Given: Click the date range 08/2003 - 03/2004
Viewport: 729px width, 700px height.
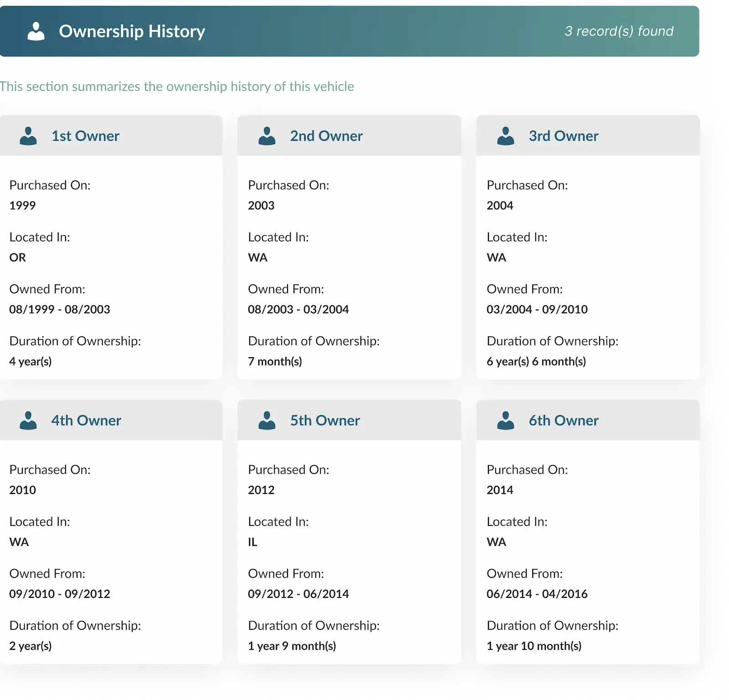Looking at the screenshot, I should click(x=298, y=309).
